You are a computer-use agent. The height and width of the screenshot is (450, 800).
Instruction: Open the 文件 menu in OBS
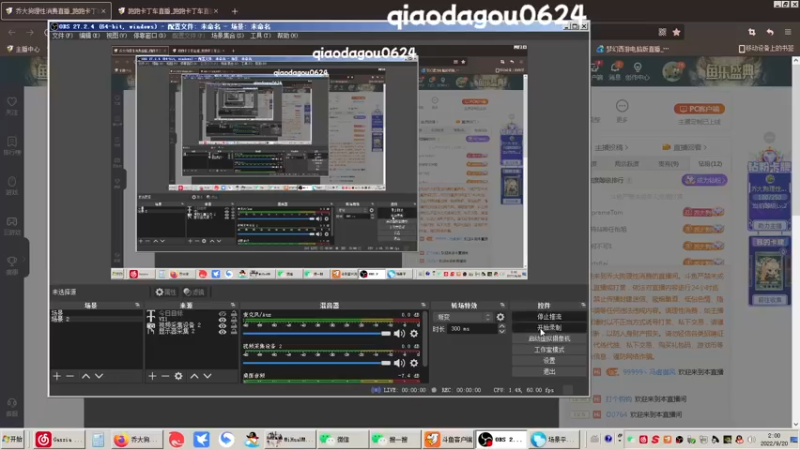tap(62, 36)
